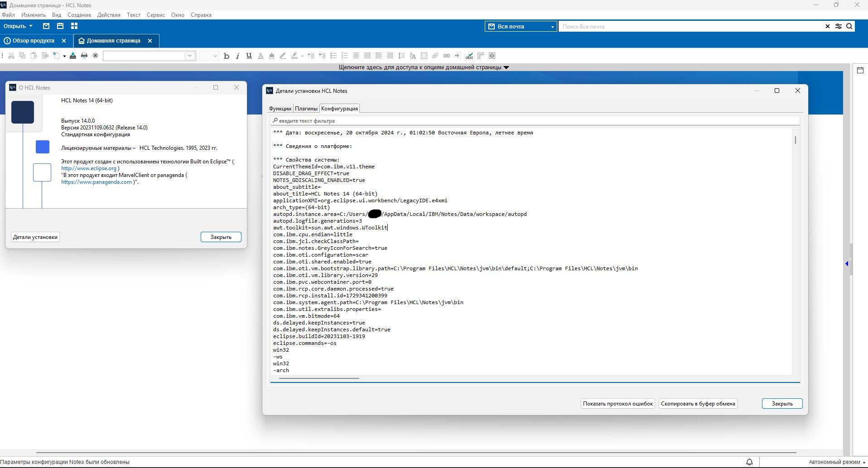This screenshot has width=868, height=468.
Task: Open Mail with the envelope icon
Action: [46, 26]
